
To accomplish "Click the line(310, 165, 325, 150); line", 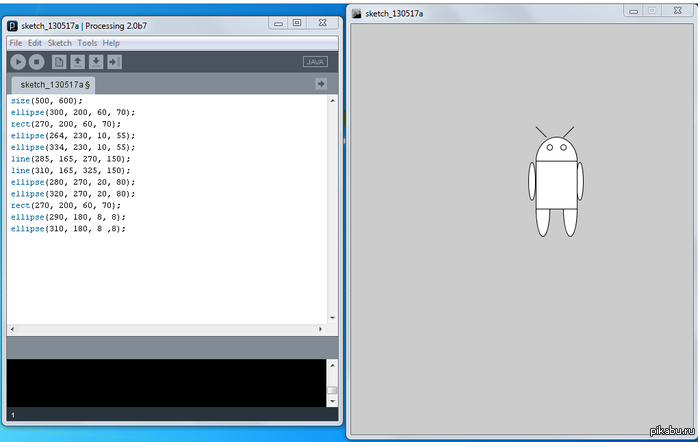I will tap(71, 171).
